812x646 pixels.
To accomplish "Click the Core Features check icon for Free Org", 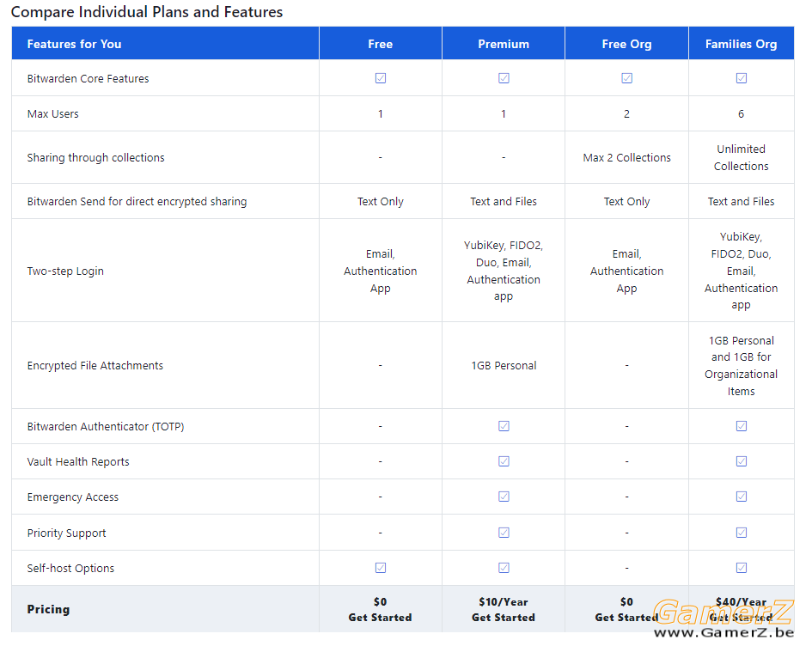I will (x=626, y=78).
